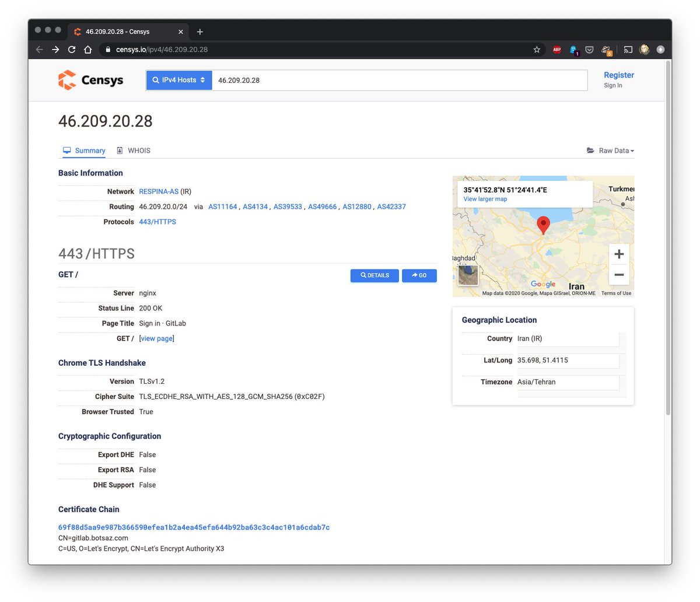Zoom in on the map
The height and width of the screenshot is (602, 700).
[619, 254]
